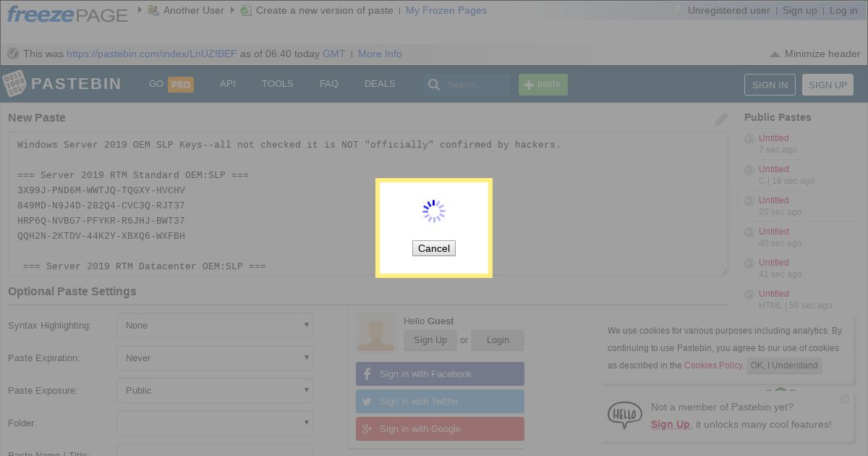The width and height of the screenshot is (868, 456).
Task: Click the GMT timezone link
Action: point(333,54)
